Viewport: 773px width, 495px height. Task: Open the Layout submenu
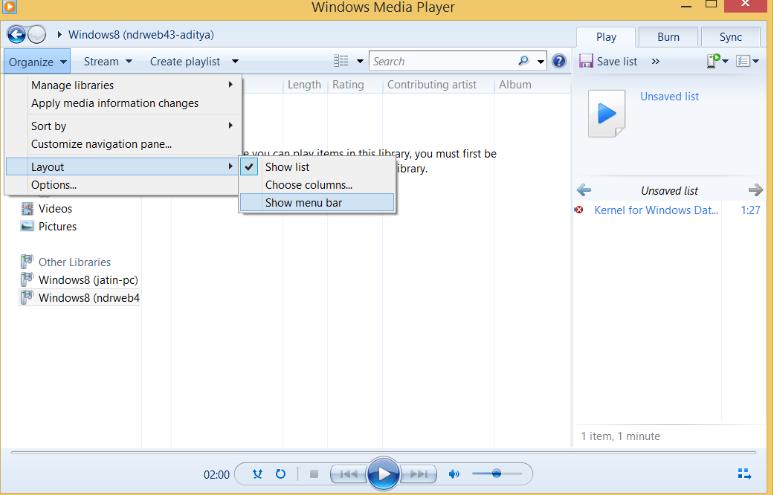pyautogui.click(x=124, y=167)
